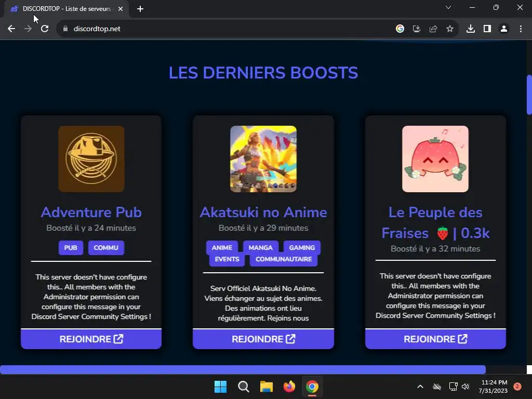Open a new browser tab
The height and width of the screenshot is (399, 532).
pos(140,9)
